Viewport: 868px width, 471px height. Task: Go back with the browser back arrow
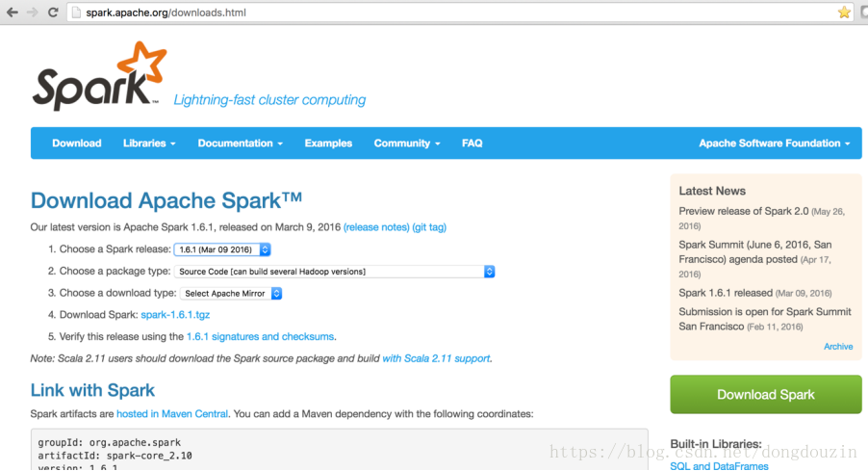[x=13, y=13]
